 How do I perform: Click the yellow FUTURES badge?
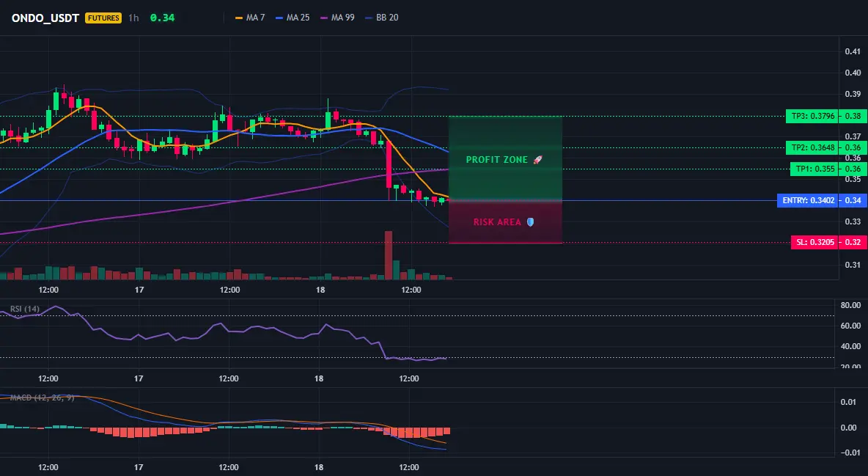point(103,18)
